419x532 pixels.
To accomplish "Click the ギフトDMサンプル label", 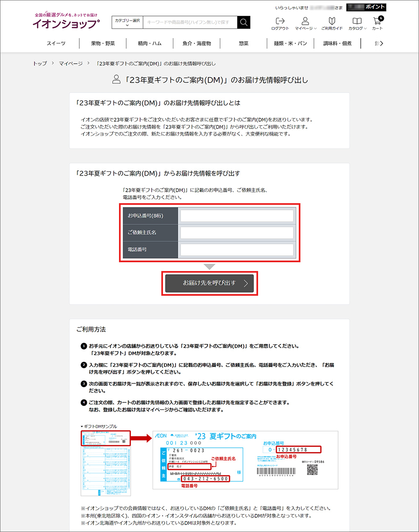I will 99,426.
